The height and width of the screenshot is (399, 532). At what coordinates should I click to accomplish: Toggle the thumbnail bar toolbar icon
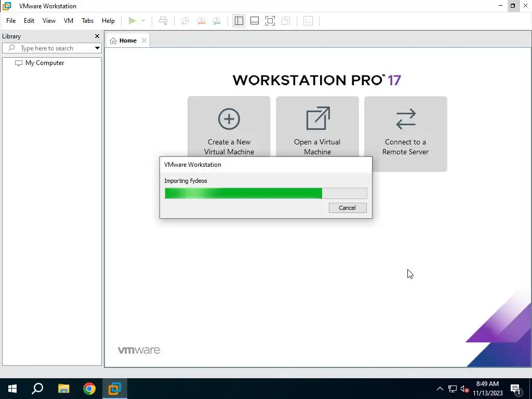tap(255, 21)
